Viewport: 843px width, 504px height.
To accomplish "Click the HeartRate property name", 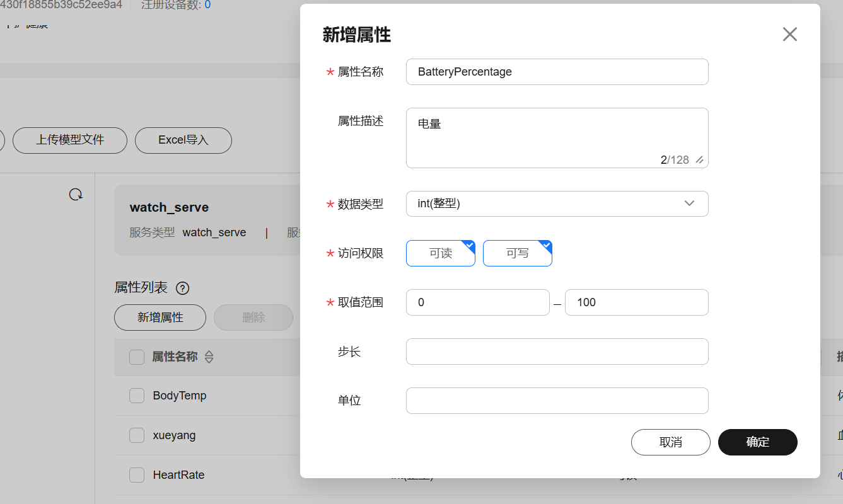I will [x=178, y=475].
